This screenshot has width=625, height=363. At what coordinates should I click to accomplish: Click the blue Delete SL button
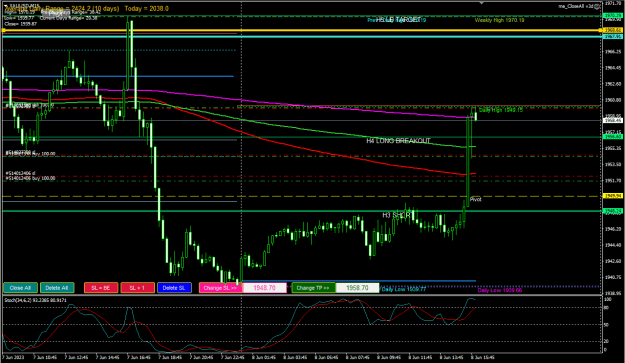(x=174, y=288)
